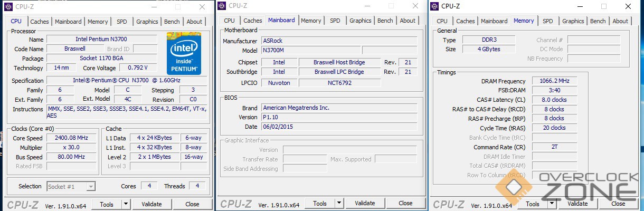This screenshot has height=211, width=644.
Task: Open the Caches tab in the left window
Action: point(40,22)
